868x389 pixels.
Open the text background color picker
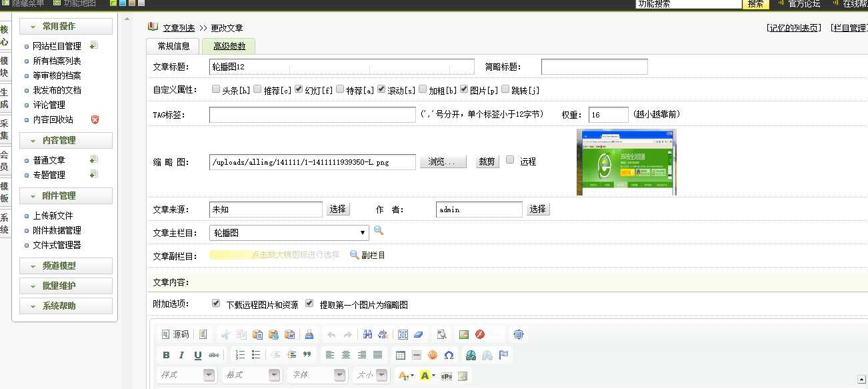[x=427, y=376]
